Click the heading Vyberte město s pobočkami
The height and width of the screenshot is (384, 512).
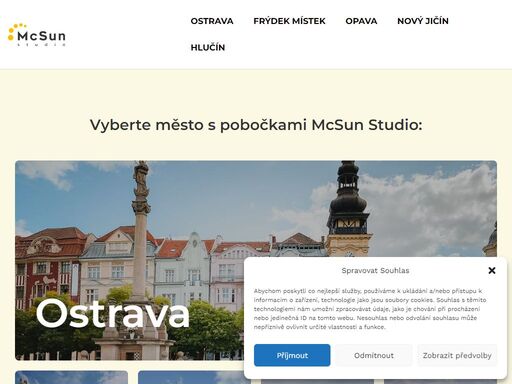256,125
